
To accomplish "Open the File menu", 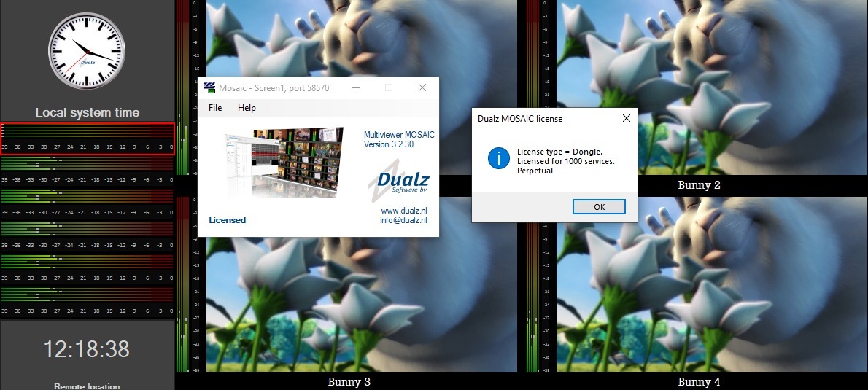I will tap(215, 108).
